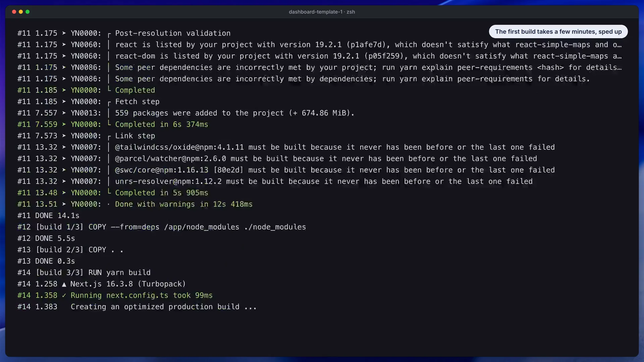
Task: Click the 'Next.js 16.3.8 (Turbopack)' line
Action: [x=102, y=284]
